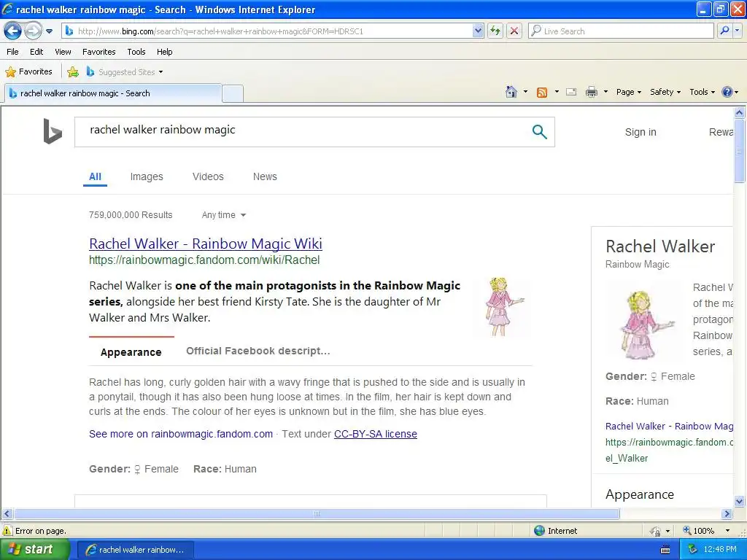Click the Live Search magnifier button
This screenshot has width=747, height=560.
724,31
